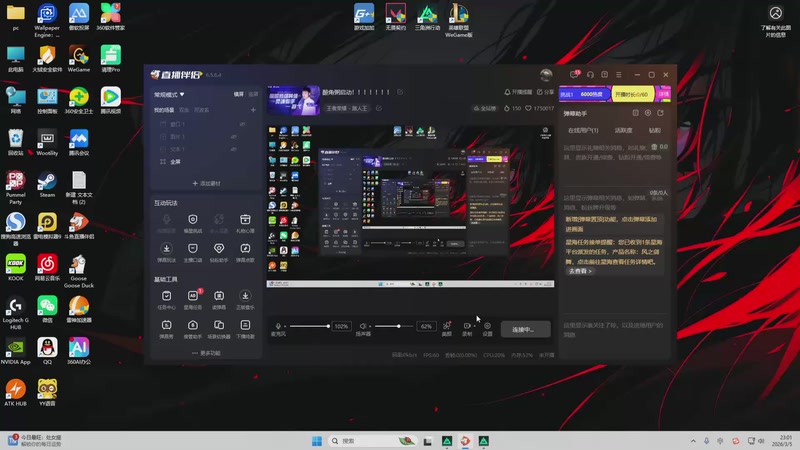Image resolution: width=800 pixels, height=450 pixels.
Task: Open the 下播动画 tool icon
Action: pyautogui.click(x=245, y=325)
